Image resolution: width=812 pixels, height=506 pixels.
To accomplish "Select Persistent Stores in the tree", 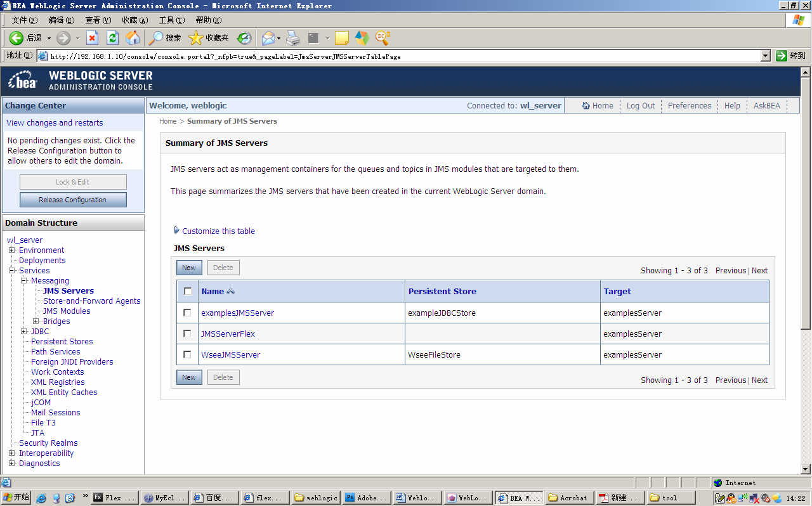I will (x=62, y=342).
